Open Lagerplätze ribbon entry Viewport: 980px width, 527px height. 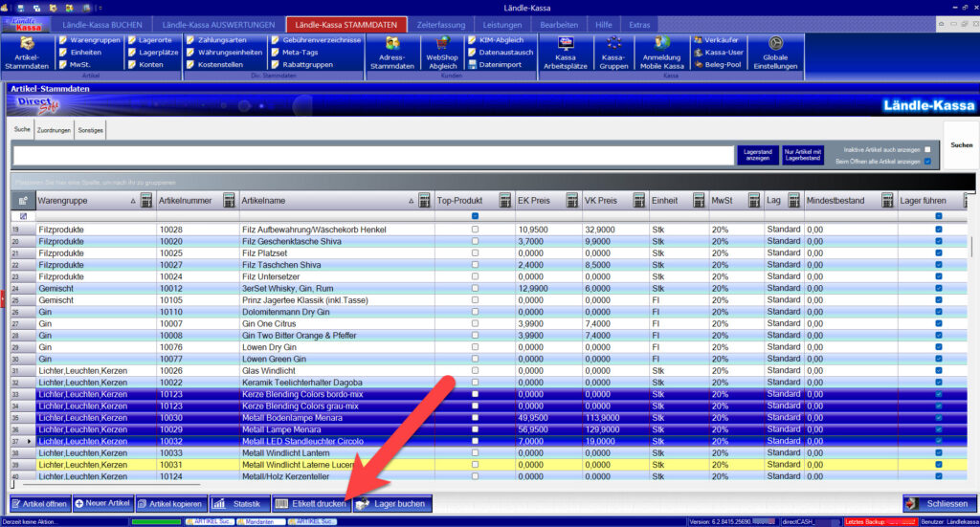(x=153, y=53)
